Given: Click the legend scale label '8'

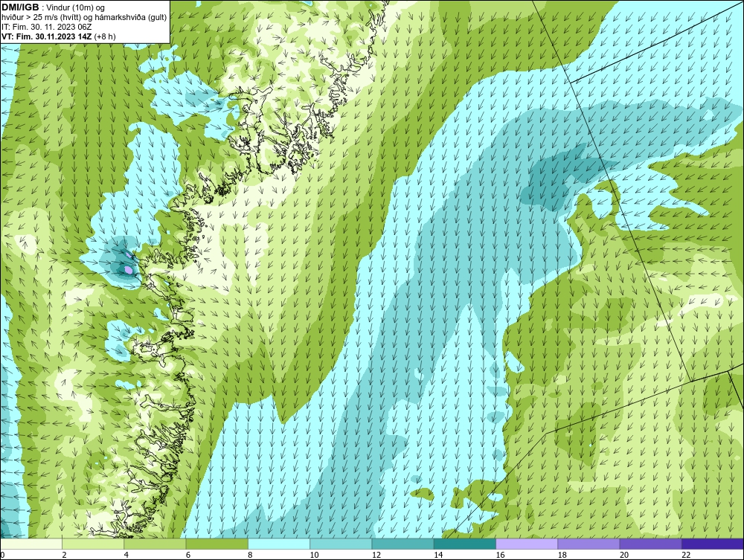Looking at the screenshot, I should 250,556.
